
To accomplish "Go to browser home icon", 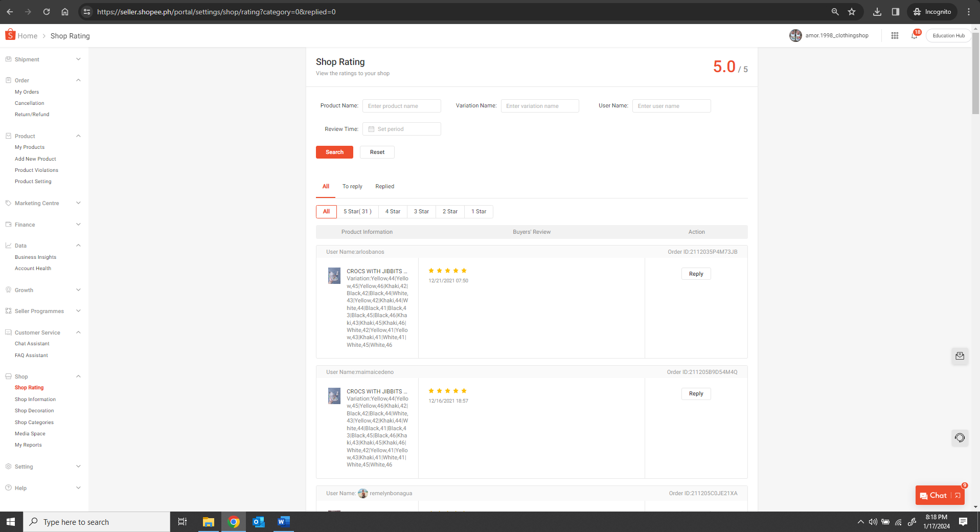I will [x=65, y=12].
